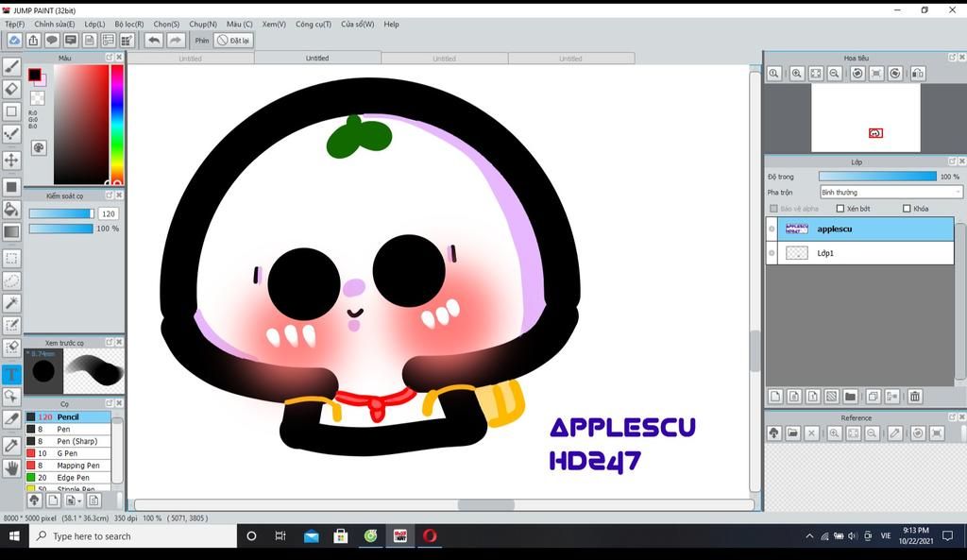Click the Type here to search box
Viewport: 967px width, 560px height.
tap(132, 536)
